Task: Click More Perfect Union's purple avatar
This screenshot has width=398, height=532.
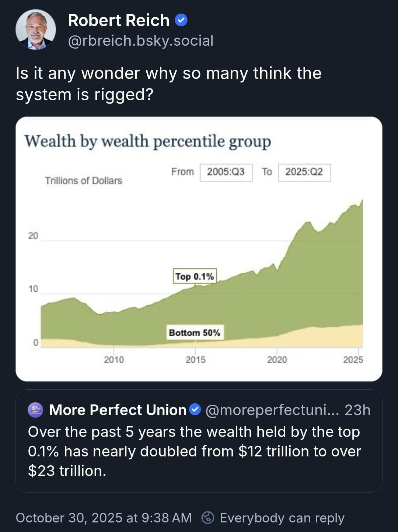Action: click(x=35, y=410)
